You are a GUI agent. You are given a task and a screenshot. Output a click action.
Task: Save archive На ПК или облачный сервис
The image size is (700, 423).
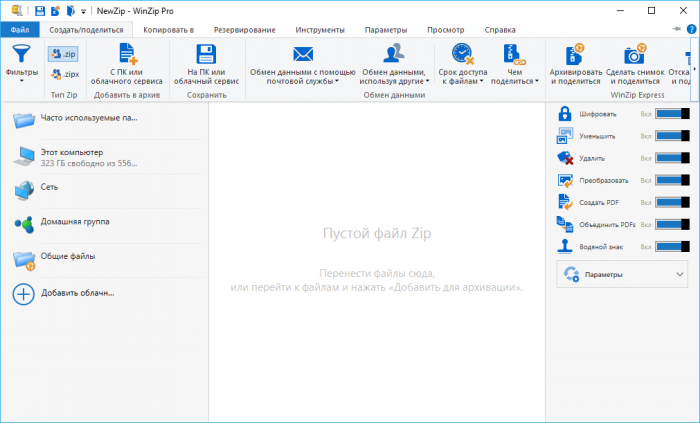(206, 65)
